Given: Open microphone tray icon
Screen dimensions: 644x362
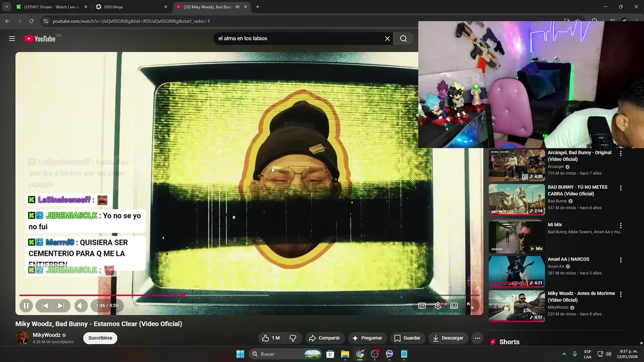Looking at the screenshot, I should tap(575, 354).
